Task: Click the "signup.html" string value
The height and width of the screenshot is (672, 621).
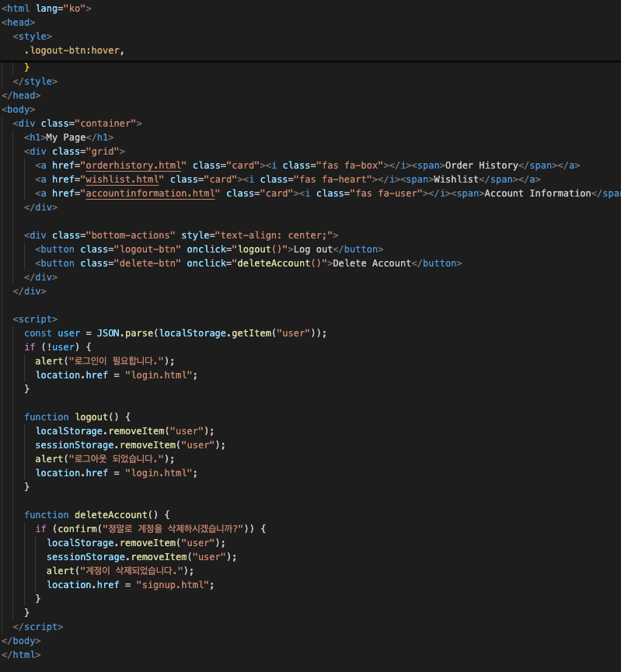Action: pos(175,585)
